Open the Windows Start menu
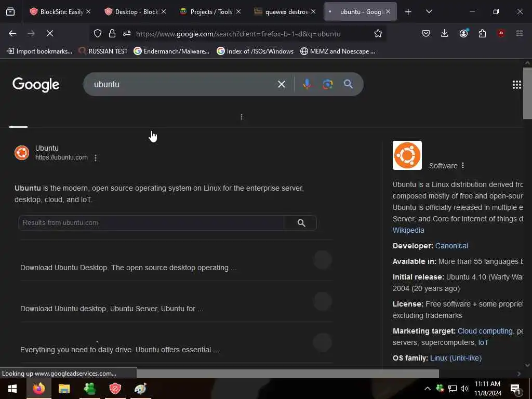 pos(12,389)
